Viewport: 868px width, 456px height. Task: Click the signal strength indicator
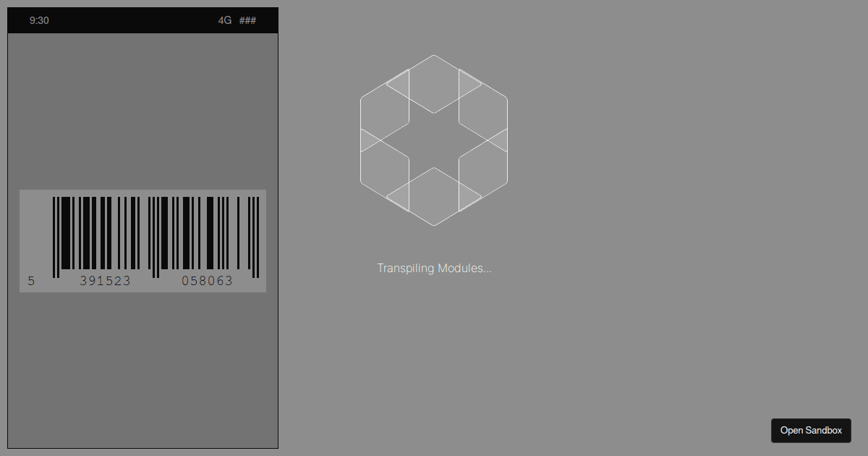coord(247,20)
